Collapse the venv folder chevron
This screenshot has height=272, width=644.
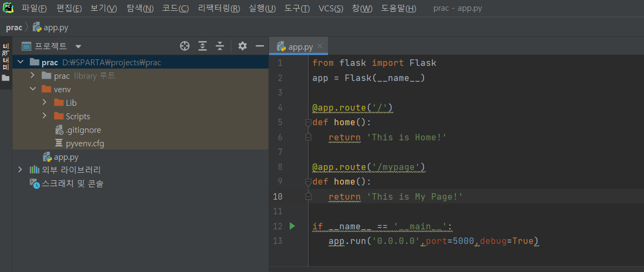pos(32,90)
